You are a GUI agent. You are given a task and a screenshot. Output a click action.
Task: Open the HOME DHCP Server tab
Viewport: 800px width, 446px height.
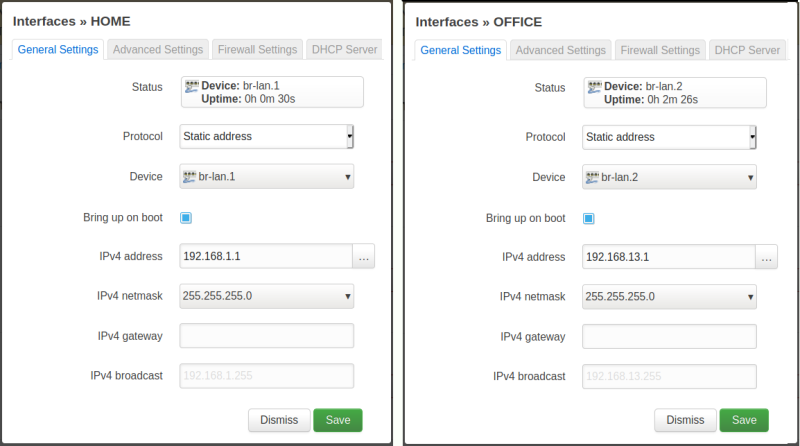click(343, 49)
